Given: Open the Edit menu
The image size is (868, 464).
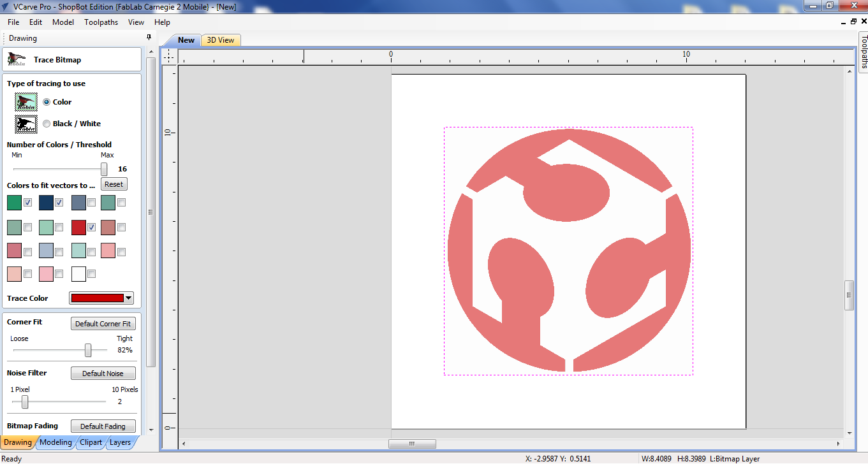Looking at the screenshot, I should tap(36, 22).
